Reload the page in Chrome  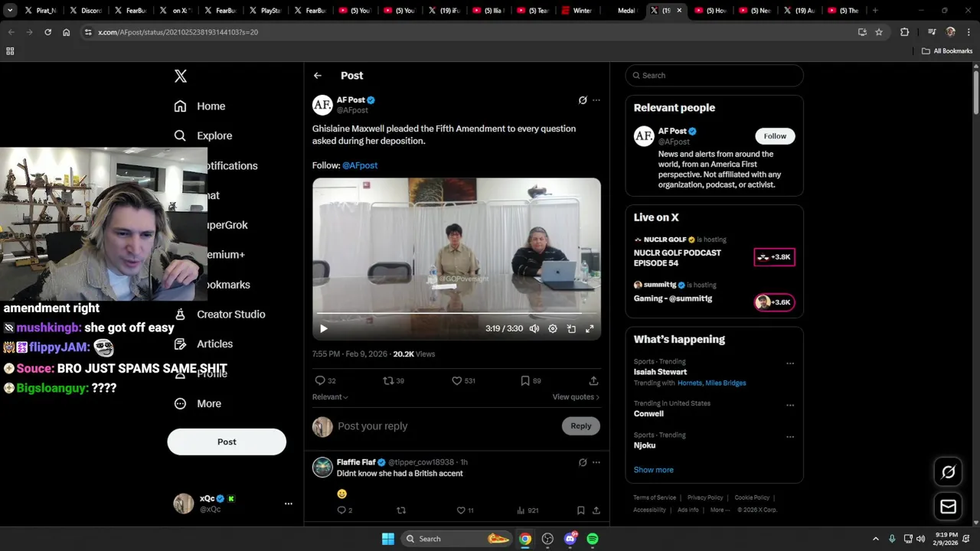click(47, 32)
